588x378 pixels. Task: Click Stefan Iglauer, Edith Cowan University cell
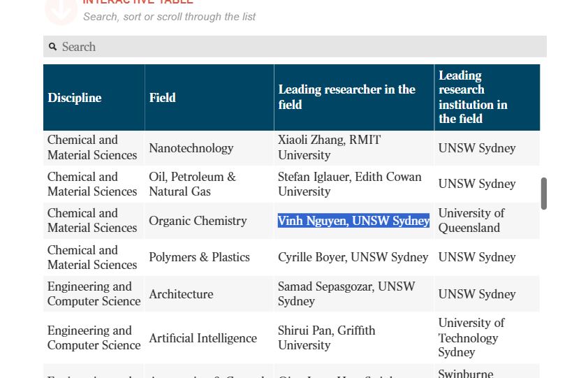(349, 184)
